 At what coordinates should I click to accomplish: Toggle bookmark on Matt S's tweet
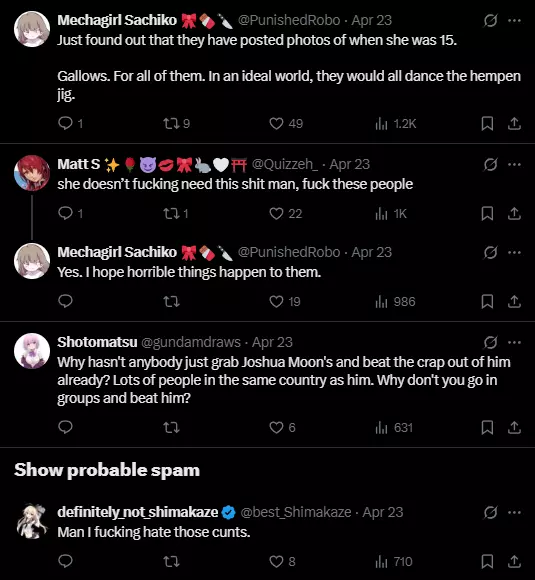487,213
